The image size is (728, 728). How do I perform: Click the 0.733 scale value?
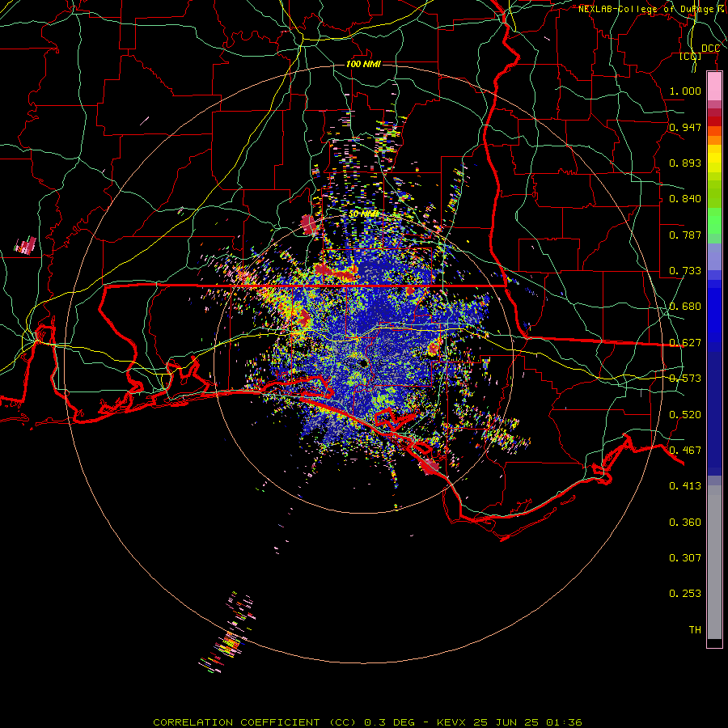[x=685, y=271]
